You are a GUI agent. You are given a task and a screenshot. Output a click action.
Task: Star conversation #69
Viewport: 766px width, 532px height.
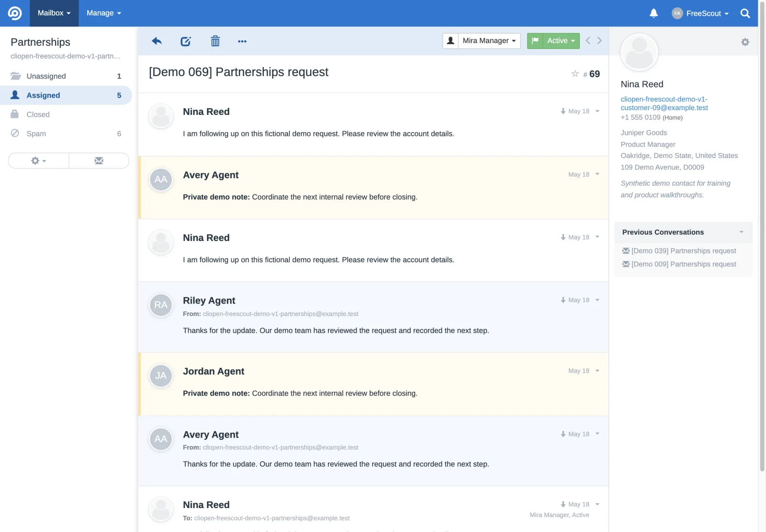click(575, 73)
